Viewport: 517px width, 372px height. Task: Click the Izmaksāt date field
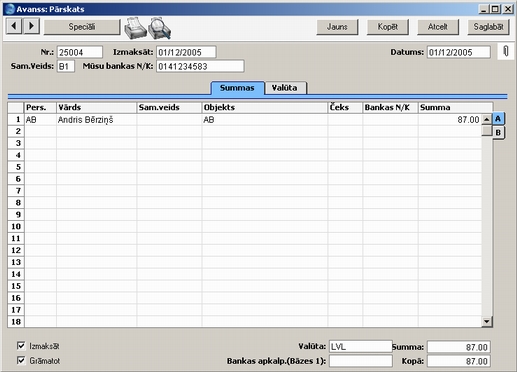coord(186,52)
